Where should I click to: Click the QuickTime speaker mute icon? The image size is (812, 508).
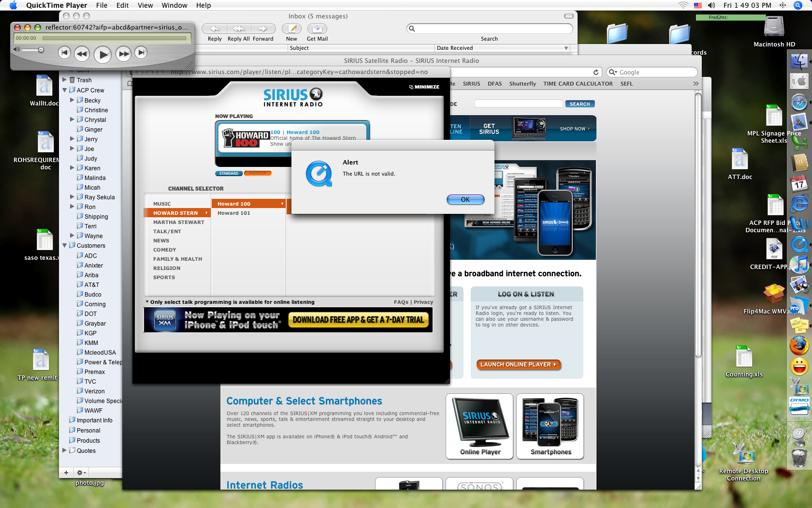[x=16, y=49]
